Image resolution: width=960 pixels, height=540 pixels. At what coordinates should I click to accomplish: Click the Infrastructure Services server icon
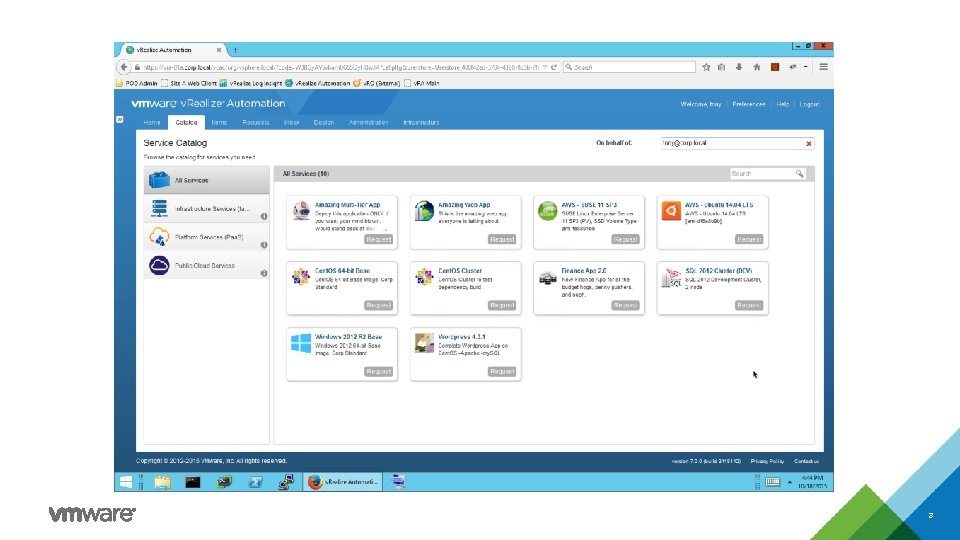pyautogui.click(x=159, y=208)
